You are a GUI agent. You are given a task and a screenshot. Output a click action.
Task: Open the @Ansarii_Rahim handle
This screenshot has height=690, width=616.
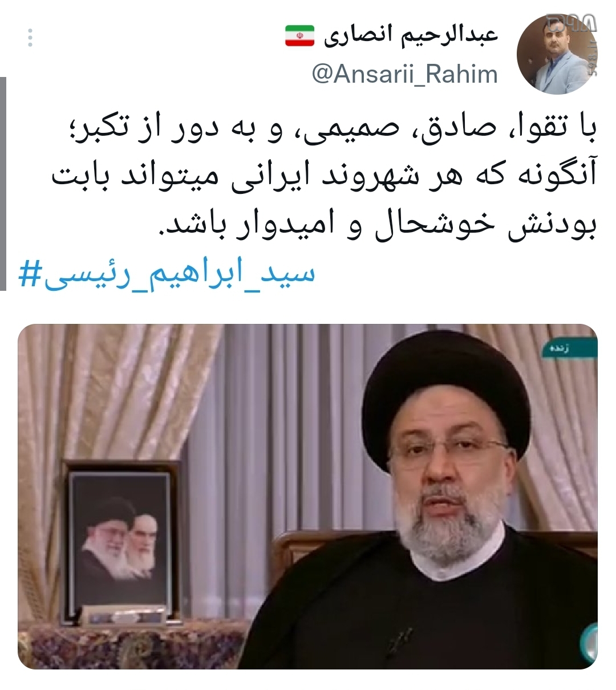pos(405,74)
